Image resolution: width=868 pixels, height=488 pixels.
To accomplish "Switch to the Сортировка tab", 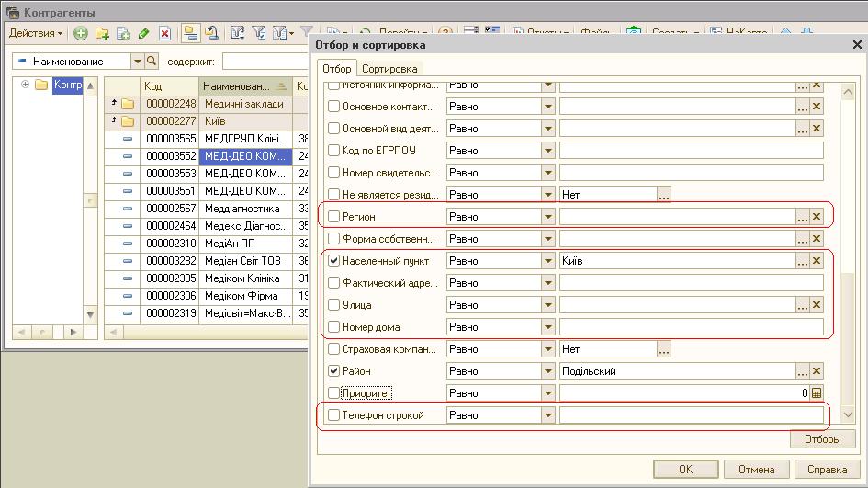I will (x=389, y=69).
